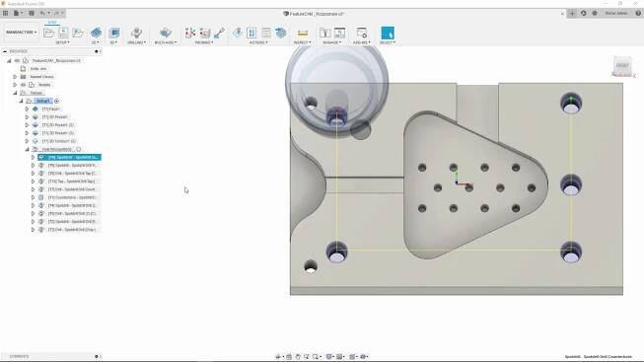Click the second Probing tool icon
Screen dimensions: 644x362
tap(204, 33)
